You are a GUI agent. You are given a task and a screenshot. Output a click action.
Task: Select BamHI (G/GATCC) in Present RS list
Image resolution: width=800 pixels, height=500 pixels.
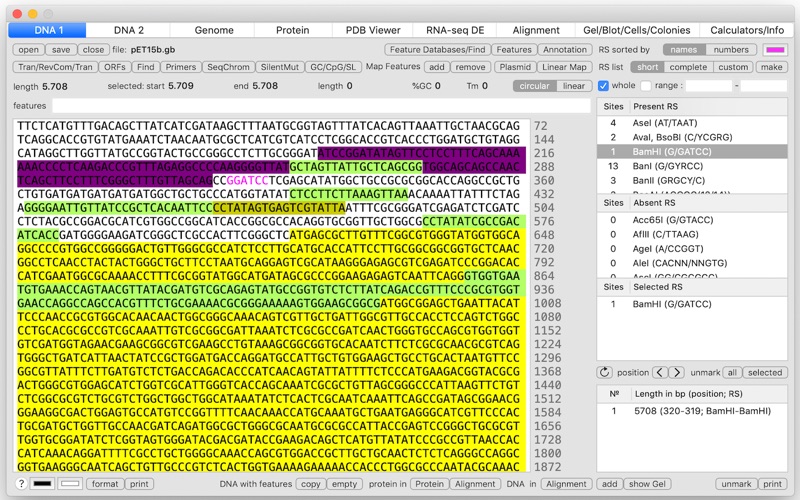coord(692,152)
